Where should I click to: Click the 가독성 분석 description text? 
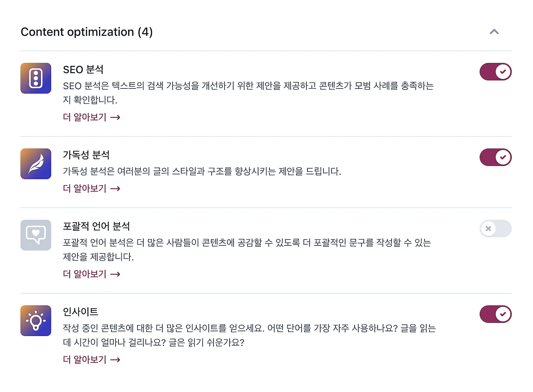click(x=202, y=171)
